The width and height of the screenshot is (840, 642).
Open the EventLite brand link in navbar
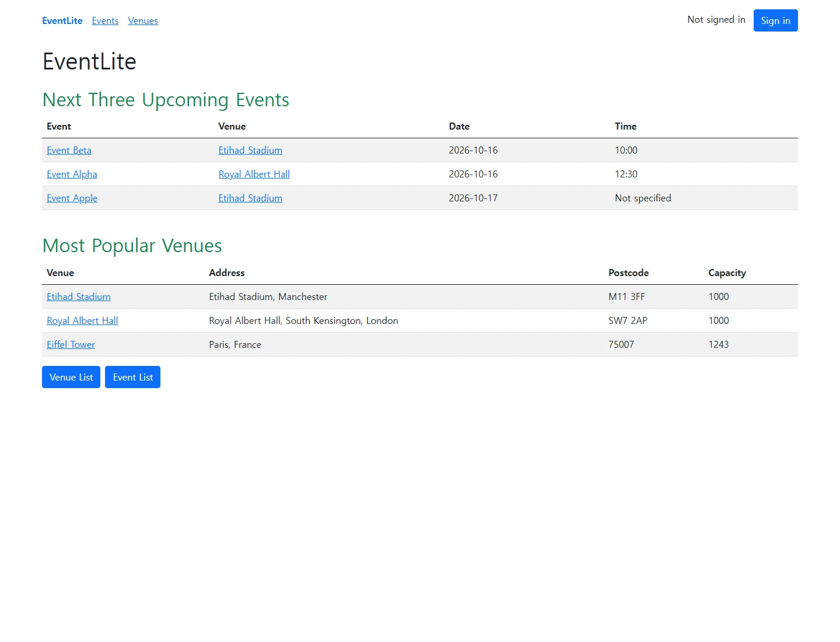(62, 20)
